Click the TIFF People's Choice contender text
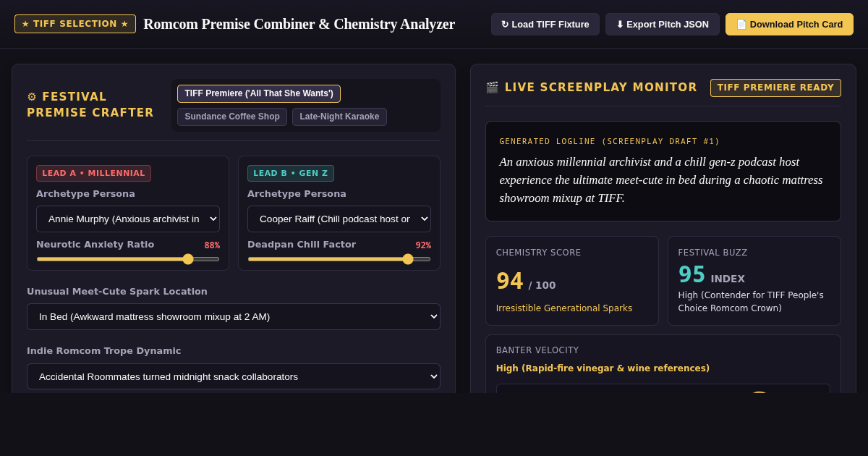This screenshot has height=456, width=868. tap(751, 302)
